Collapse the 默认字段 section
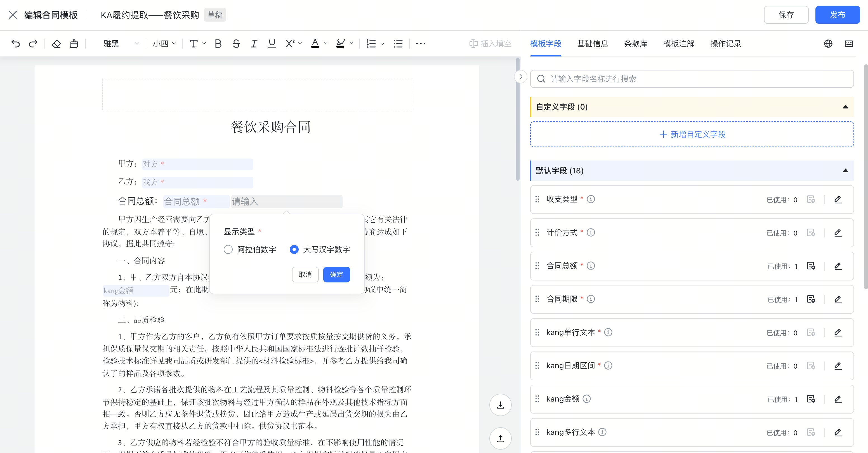 (x=845, y=171)
